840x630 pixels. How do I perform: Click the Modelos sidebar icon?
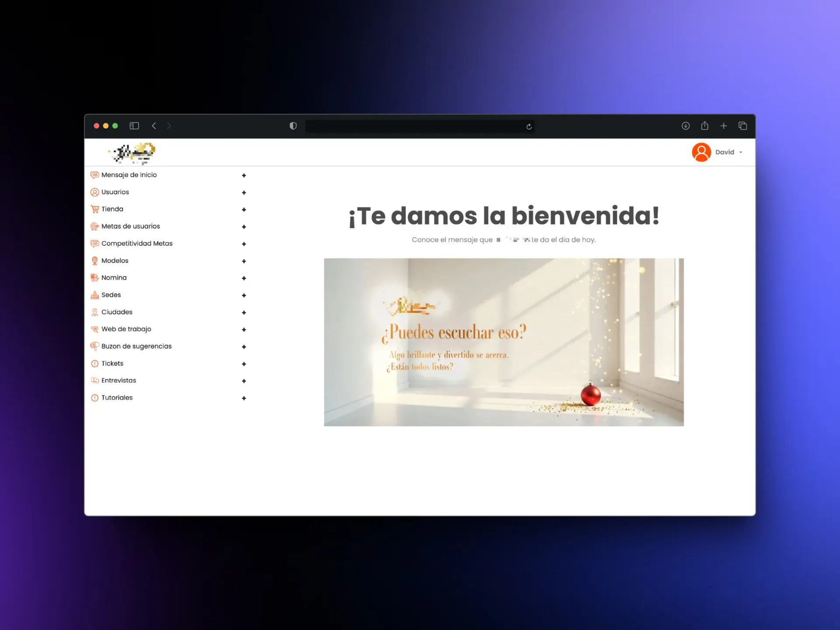[x=94, y=261]
